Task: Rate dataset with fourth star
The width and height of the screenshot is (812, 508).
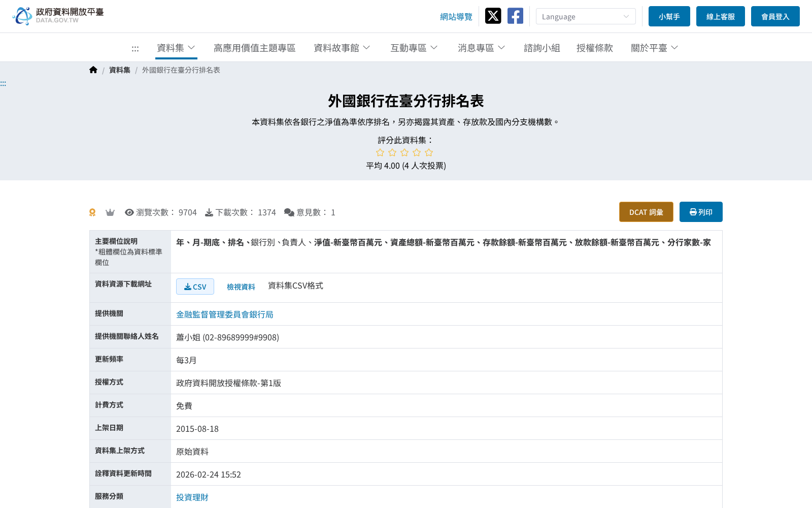Action: [x=417, y=152]
